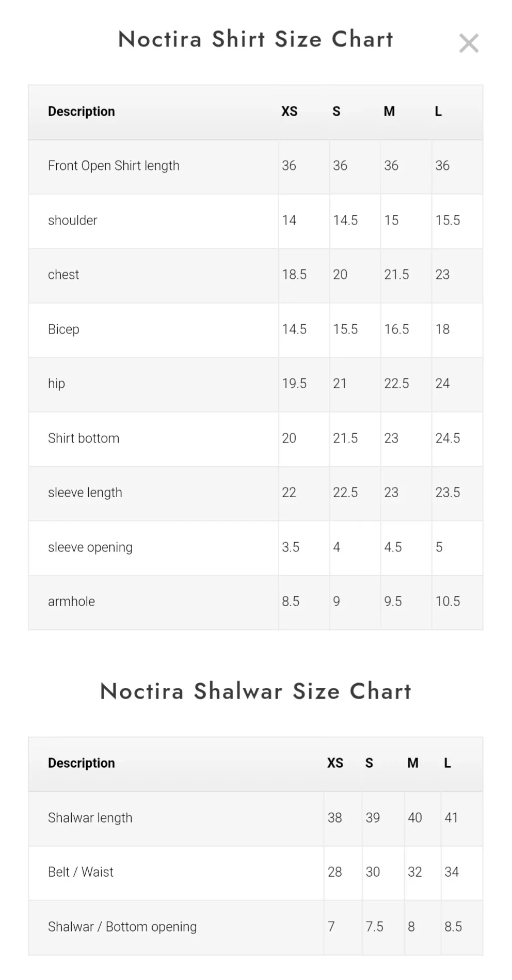Select the Bicep value for size L
Screen dimensions: 512x980
(442, 329)
